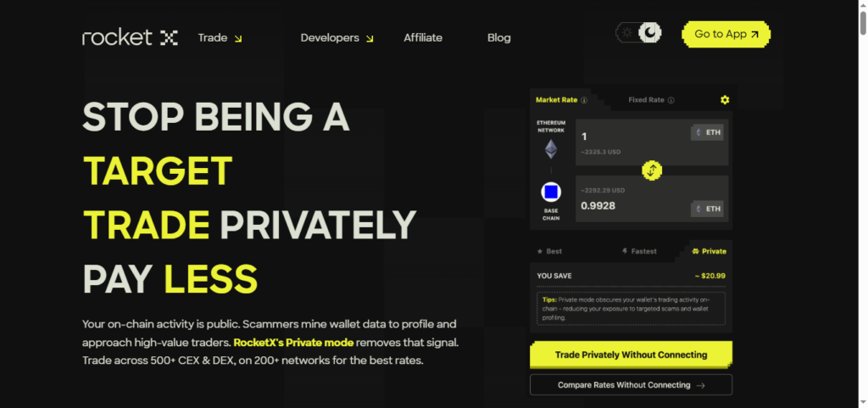Swap source and destination tokens
Image resolution: width=868 pixels, height=408 pixels.
click(652, 170)
